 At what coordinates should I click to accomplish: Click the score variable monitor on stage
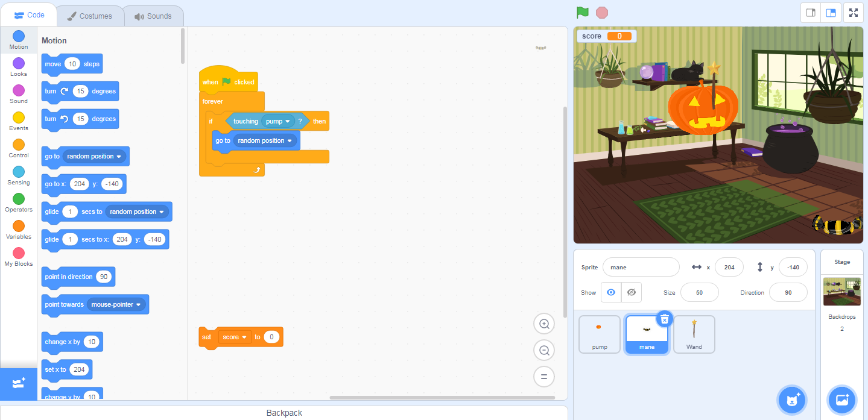pyautogui.click(x=607, y=36)
